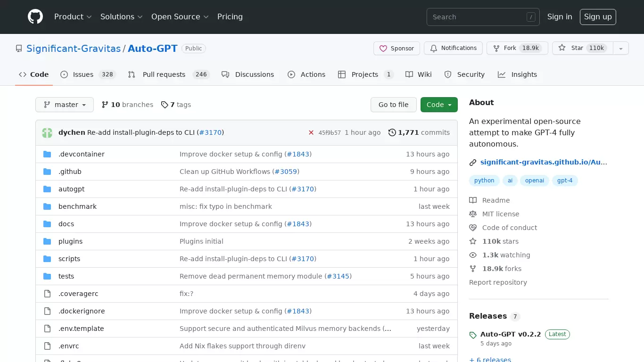The image size is (644, 362).
Task: Select the Code tab
Action: point(34,74)
